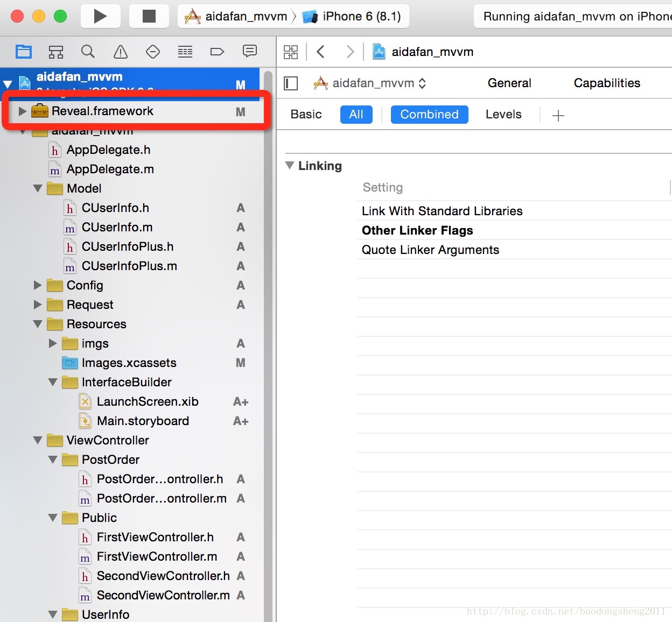This screenshot has height=622, width=672.
Task: Open the Test navigator diamond icon
Action: point(153,52)
